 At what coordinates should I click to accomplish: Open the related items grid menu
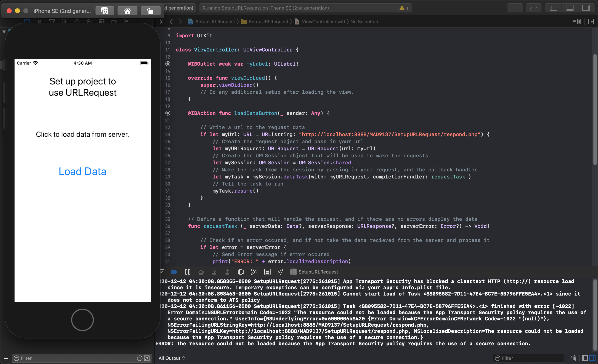click(160, 22)
